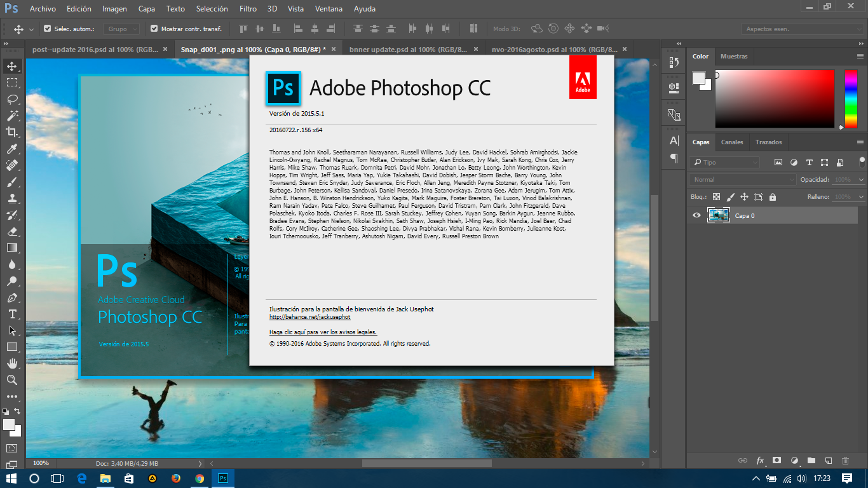Hide the Capa 0 layer
Image resolution: width=868 pixels, height=488 pixels.
click(x=696, y=215)
